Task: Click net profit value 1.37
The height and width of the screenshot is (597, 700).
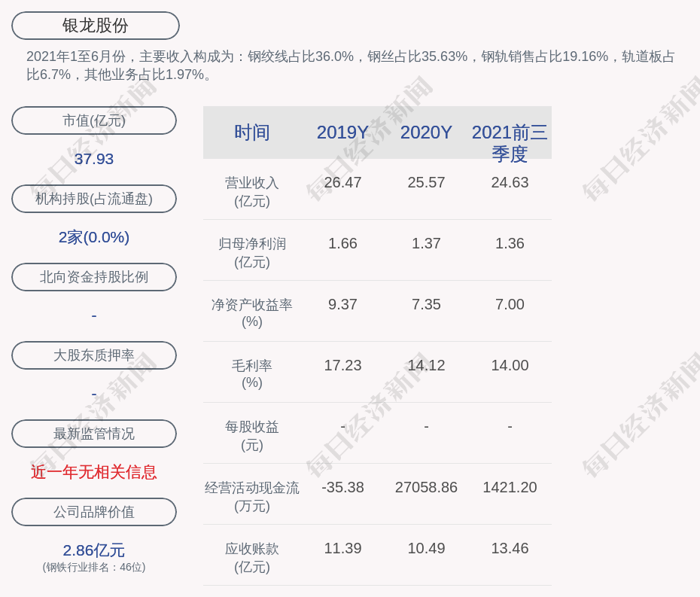Action: point(426,243)
